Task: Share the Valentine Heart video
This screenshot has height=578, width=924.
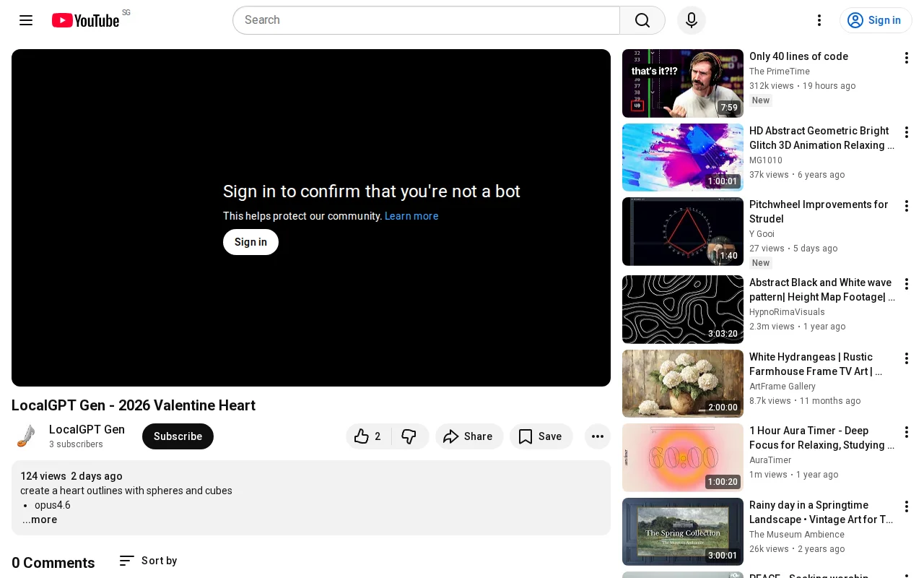Action: [x=469, y=436]
